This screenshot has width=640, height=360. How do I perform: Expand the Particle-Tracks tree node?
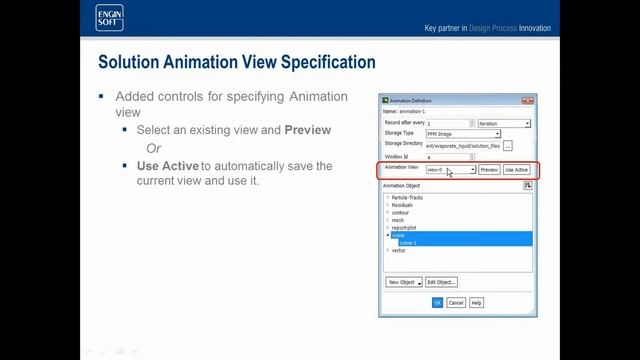pos(387,198)
